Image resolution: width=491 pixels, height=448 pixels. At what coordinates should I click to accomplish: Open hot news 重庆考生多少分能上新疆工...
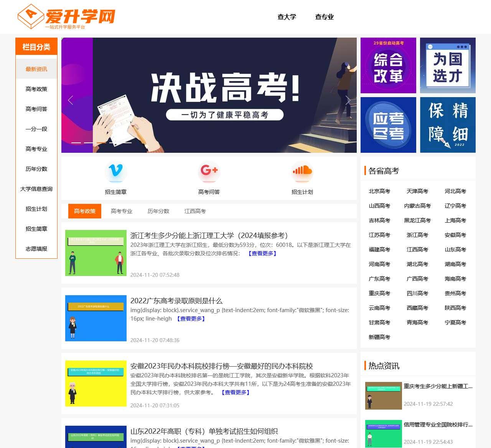tap(438, 386)
